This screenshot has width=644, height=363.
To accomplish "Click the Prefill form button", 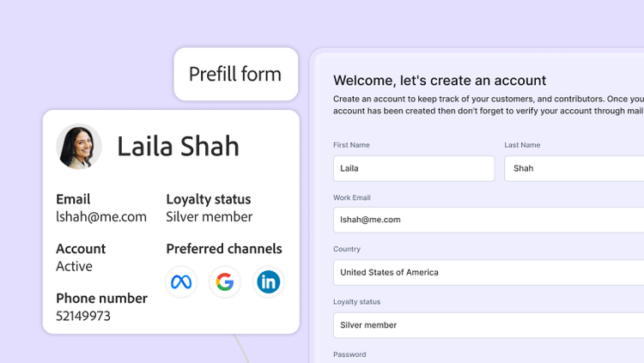I will pyautogui.click(x=235, y=74).
